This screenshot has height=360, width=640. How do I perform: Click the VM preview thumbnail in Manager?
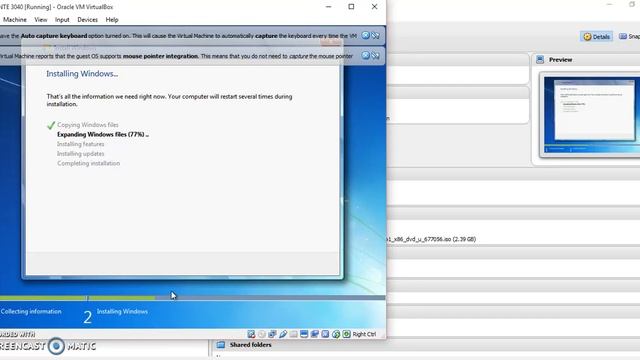593,115
